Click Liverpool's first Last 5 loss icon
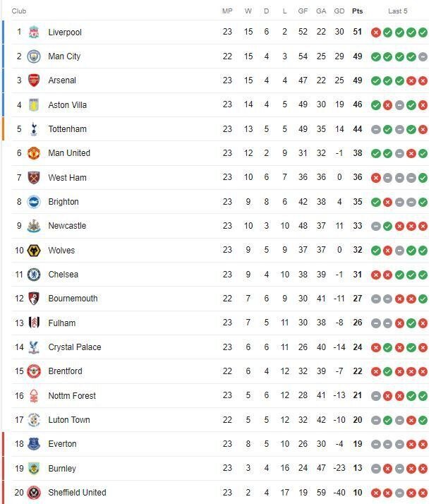Screen dimensions: 436x504 pos(376,32)
